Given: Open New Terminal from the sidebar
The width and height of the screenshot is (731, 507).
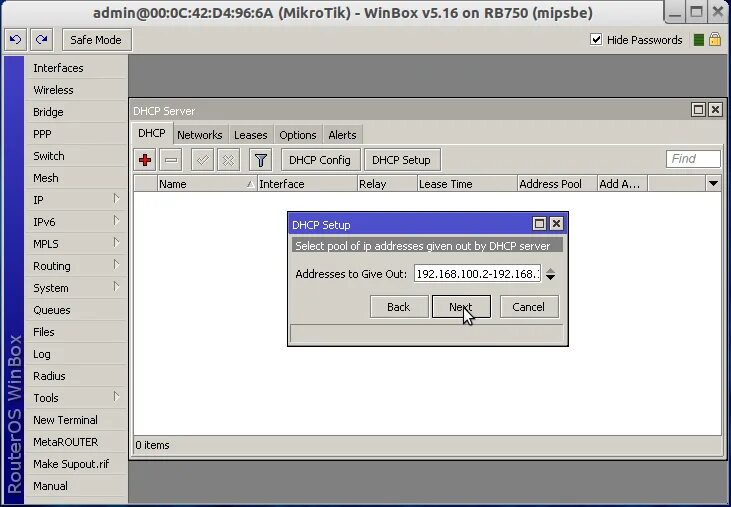Looking at the screenshot, I should point(76,420).
